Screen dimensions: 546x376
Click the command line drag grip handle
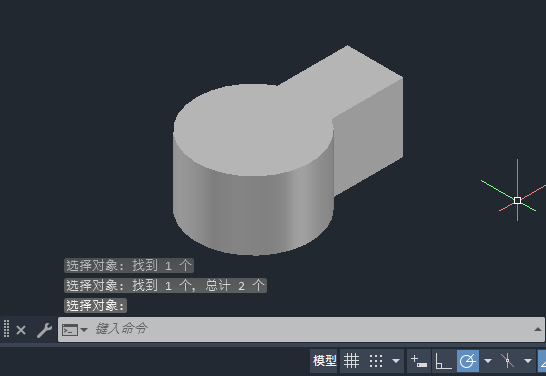[x=6, y=329]
